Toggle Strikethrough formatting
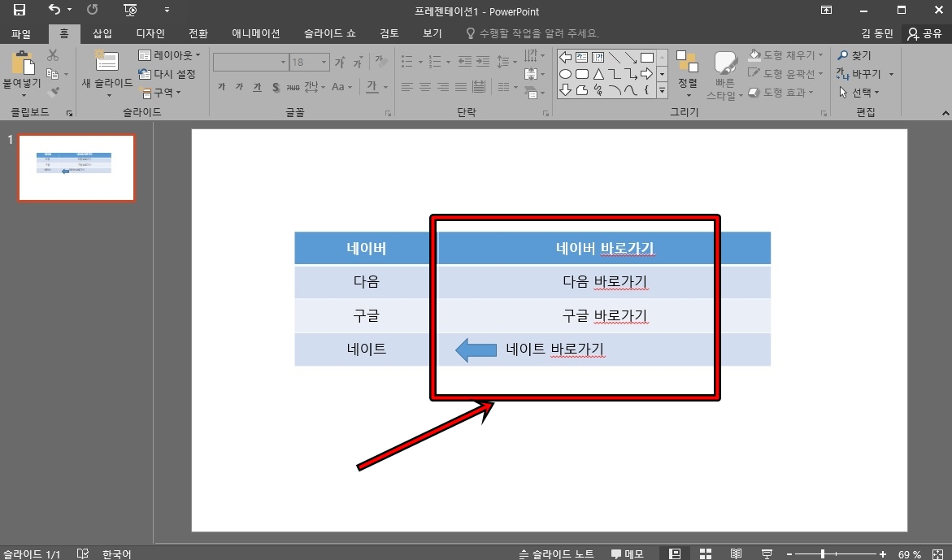The image size is (952, 560). [293, 87]
